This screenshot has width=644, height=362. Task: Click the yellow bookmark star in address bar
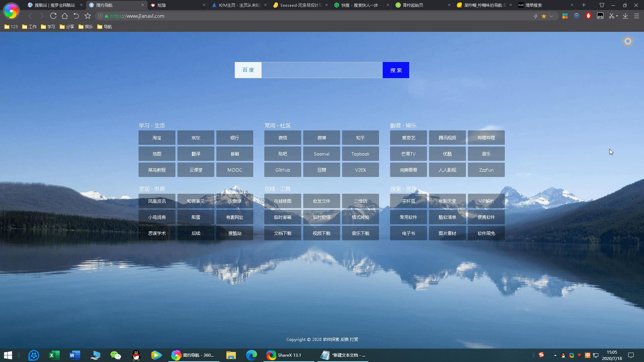click(544, 16)
